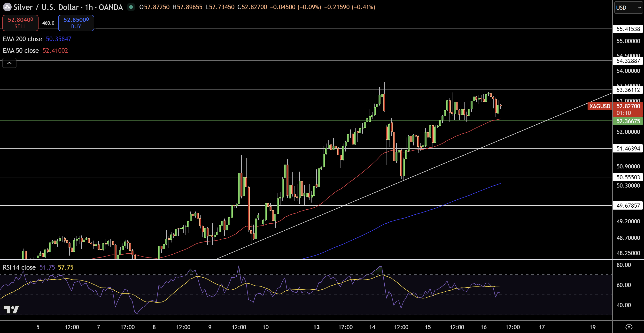Click the BUY 52.85000 button
The width and height of the screenshot is (644, 333).
tap(76, 23)
